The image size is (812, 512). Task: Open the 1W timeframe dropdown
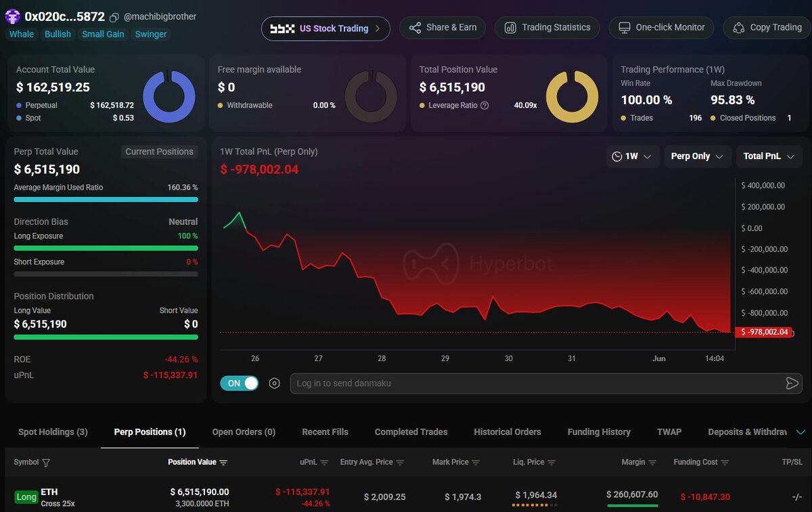point(632,156)
